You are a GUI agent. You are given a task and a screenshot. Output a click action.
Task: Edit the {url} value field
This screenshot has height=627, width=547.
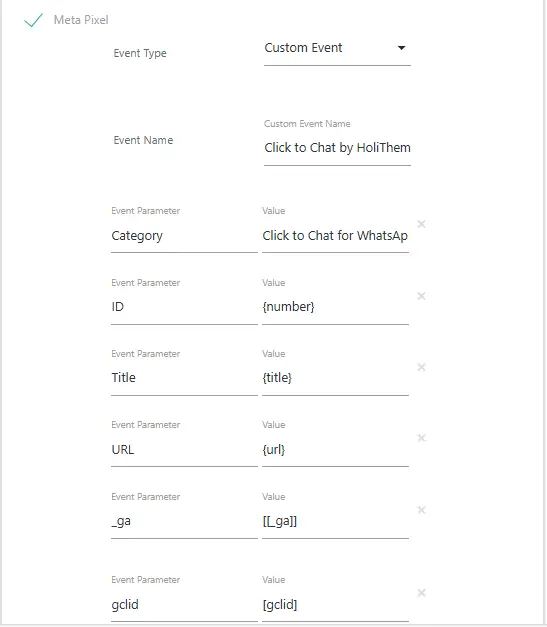335,450
